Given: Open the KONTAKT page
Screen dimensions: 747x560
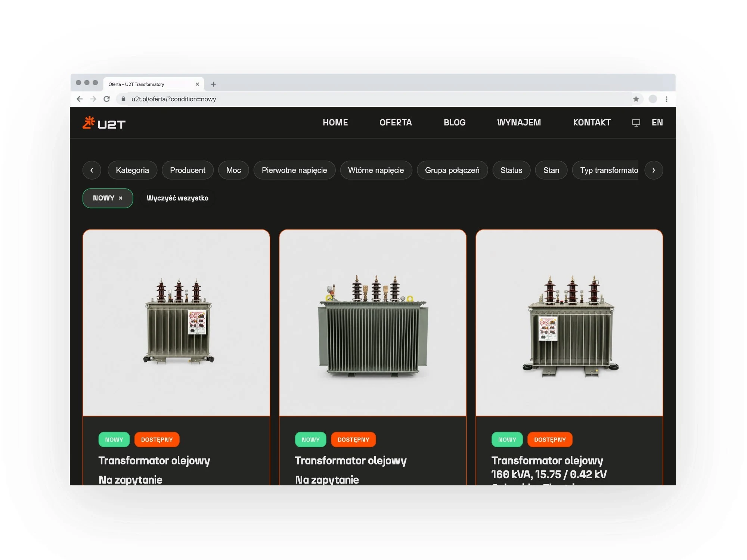Looking at the screenshot, I should point(592,122).
